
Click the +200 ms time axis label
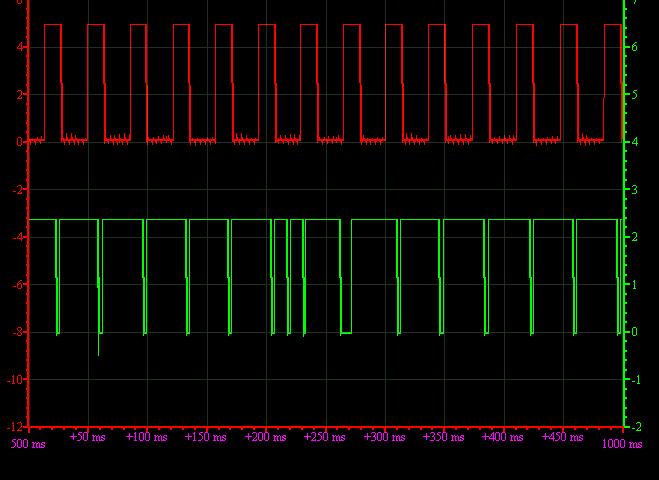coord(262,437)
